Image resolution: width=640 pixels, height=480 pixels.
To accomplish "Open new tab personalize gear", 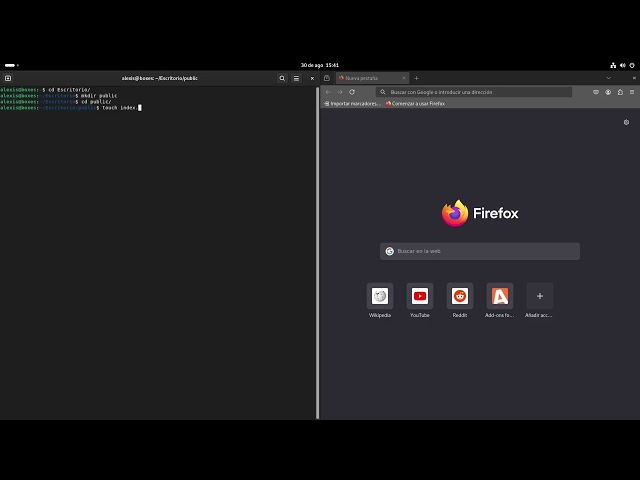I will tap(626, 122).
